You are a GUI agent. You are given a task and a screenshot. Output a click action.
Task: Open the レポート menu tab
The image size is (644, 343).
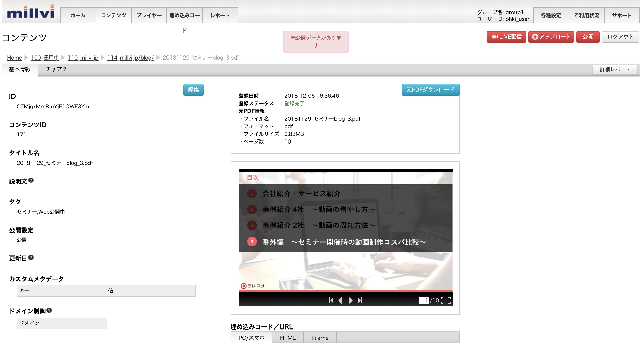(220, 15)
